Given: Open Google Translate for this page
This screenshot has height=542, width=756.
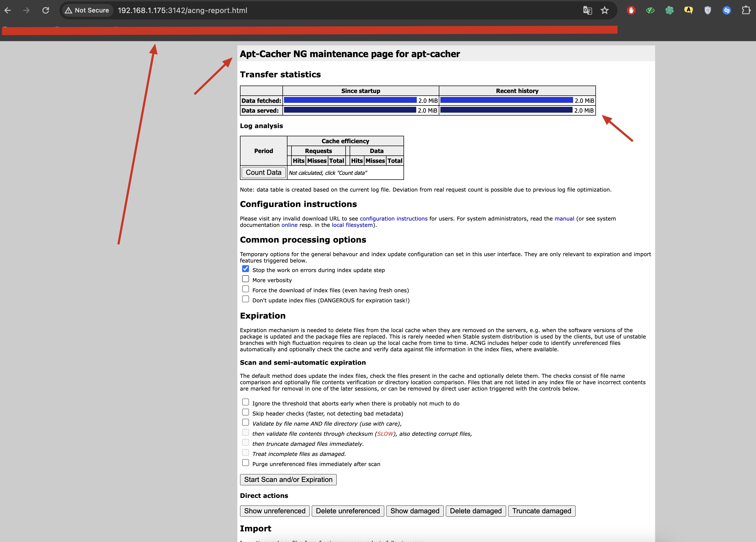Looking at the screenshot, I should pyautogui.click(x=587, y=10).
